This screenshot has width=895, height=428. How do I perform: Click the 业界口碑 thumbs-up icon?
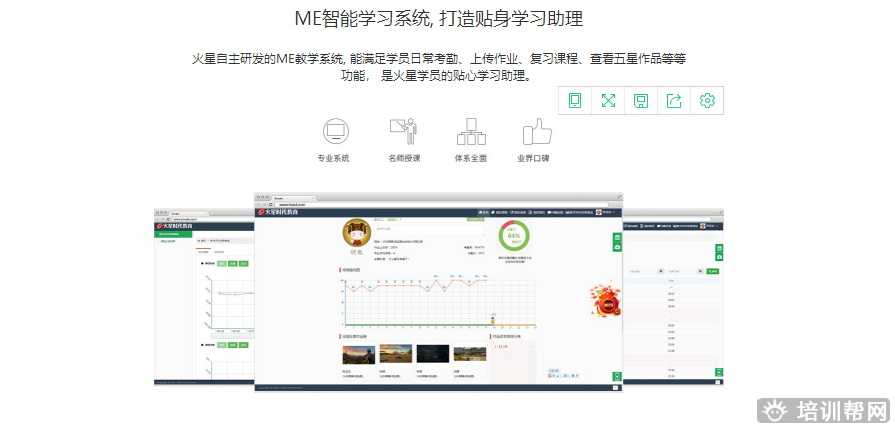tap(537, 131)
